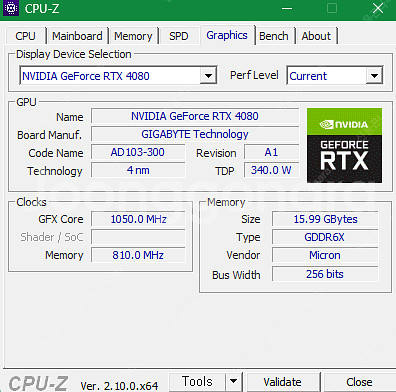Click the Micron vendor value

point(325,255)
